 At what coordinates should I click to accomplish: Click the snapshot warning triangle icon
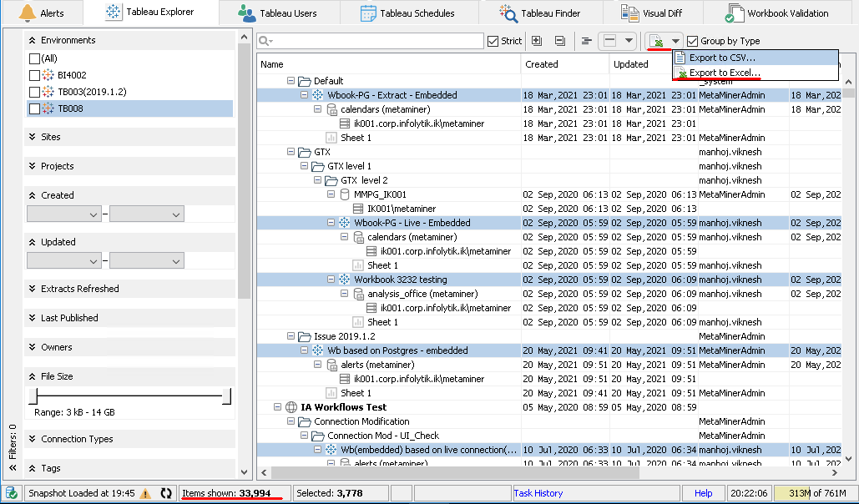tap(145, 494)
